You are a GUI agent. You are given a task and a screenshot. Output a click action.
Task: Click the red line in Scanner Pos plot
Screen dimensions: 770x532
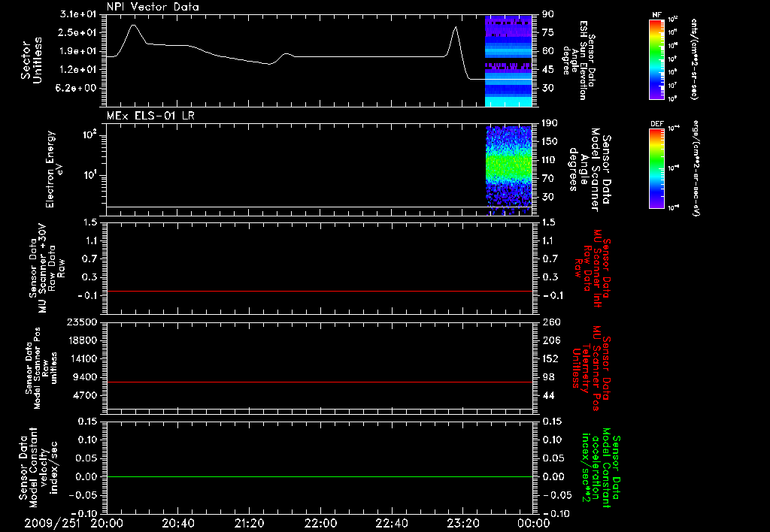pyautogui.click(x=320, y=382)
